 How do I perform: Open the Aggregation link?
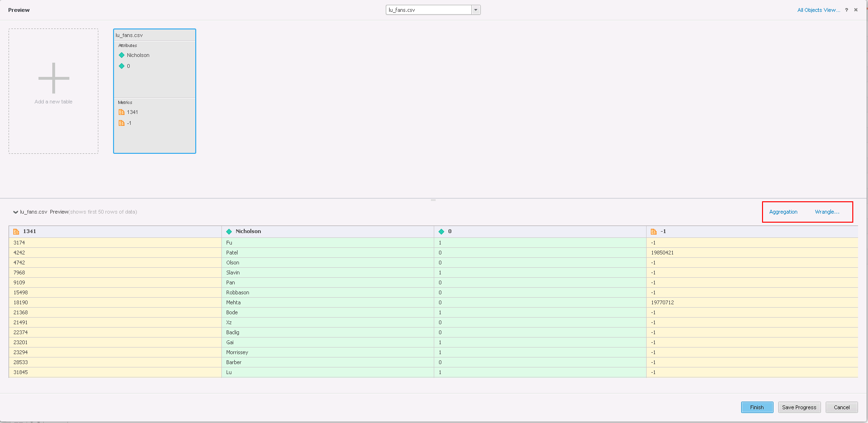click(783, 212)
